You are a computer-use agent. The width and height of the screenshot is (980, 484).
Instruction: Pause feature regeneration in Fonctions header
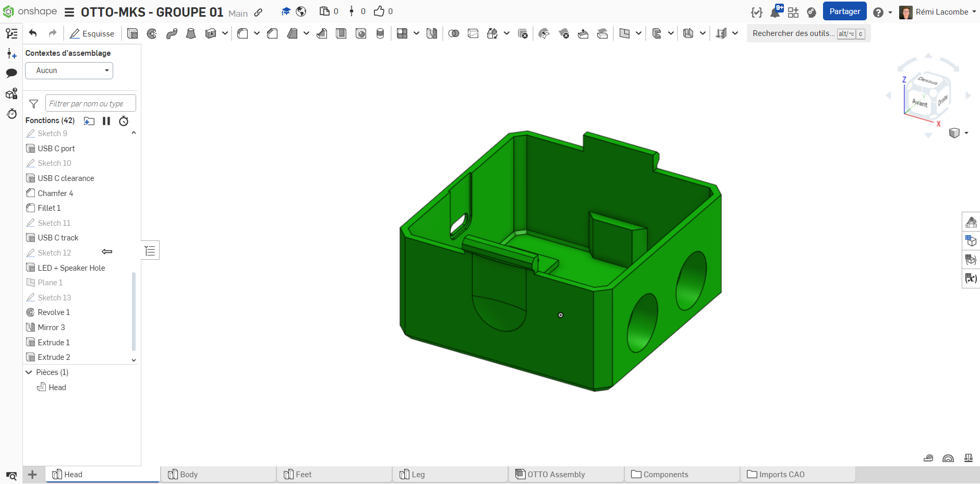[106, 121]
